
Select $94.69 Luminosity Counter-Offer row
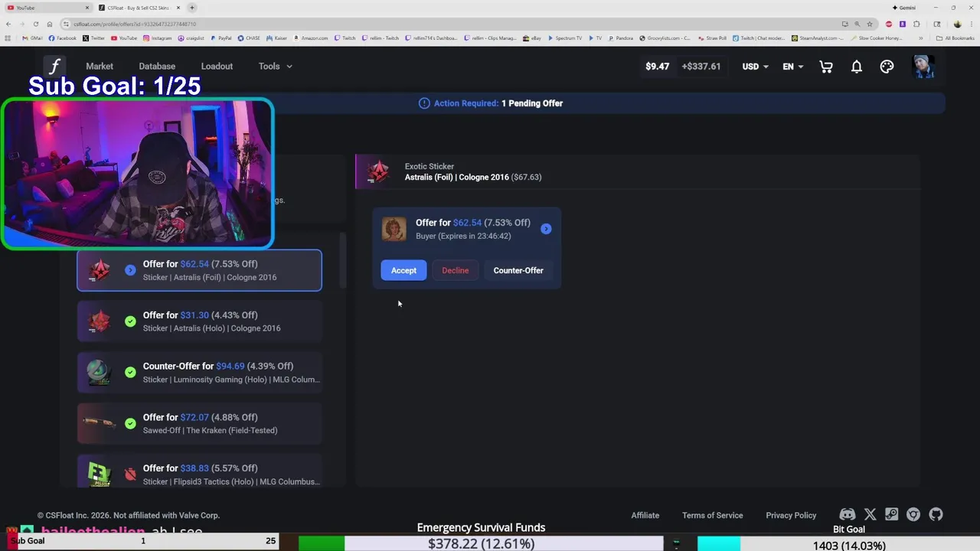(199, 373)
